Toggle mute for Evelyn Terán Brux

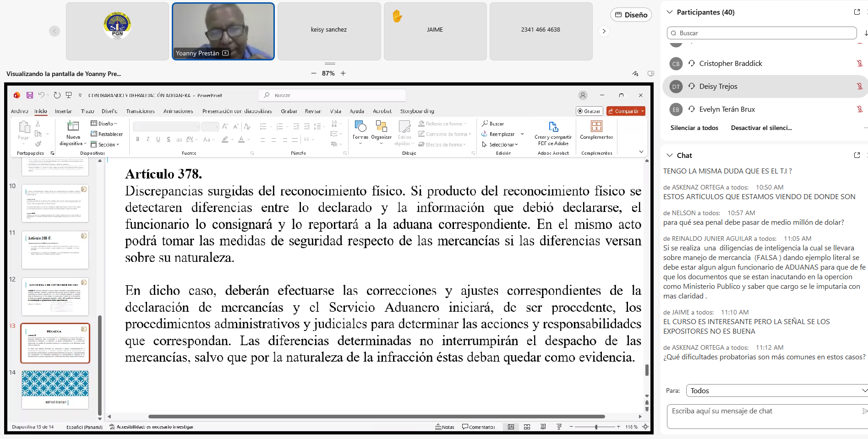(x=859, y=109)
